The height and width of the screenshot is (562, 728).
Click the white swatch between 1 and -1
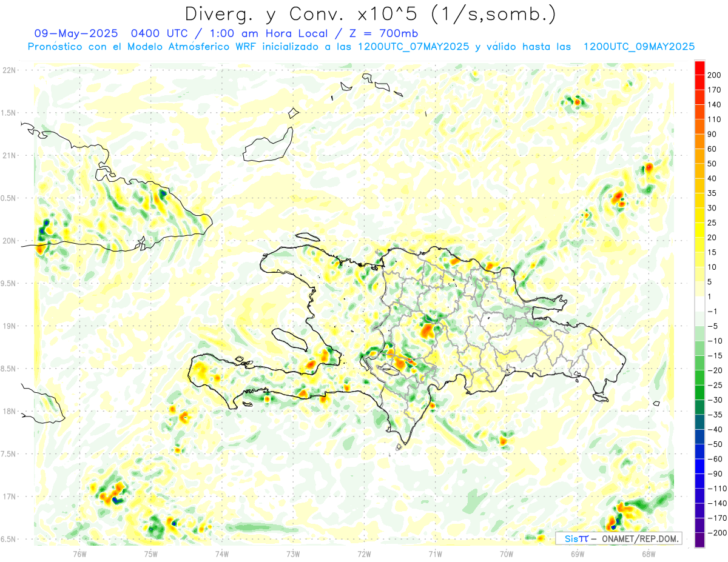[x=699, y=304]
